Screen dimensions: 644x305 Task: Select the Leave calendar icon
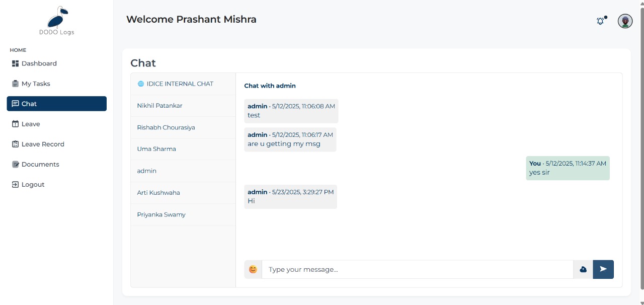click(15, 124)
